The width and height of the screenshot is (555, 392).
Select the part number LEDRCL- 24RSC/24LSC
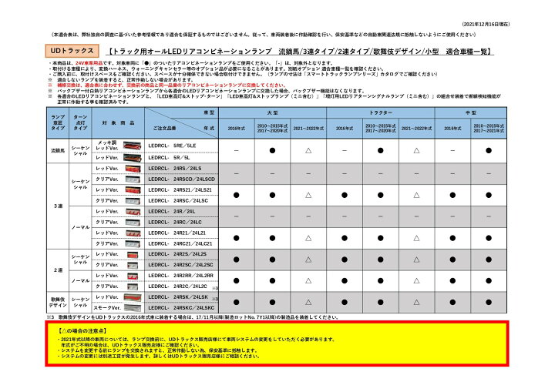tap(178, 200)
